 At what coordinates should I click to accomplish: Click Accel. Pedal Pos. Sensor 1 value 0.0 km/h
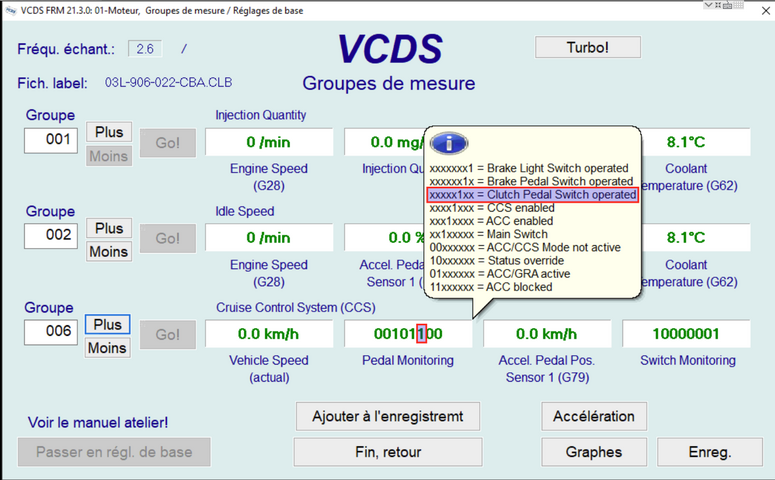click(547, 334)
